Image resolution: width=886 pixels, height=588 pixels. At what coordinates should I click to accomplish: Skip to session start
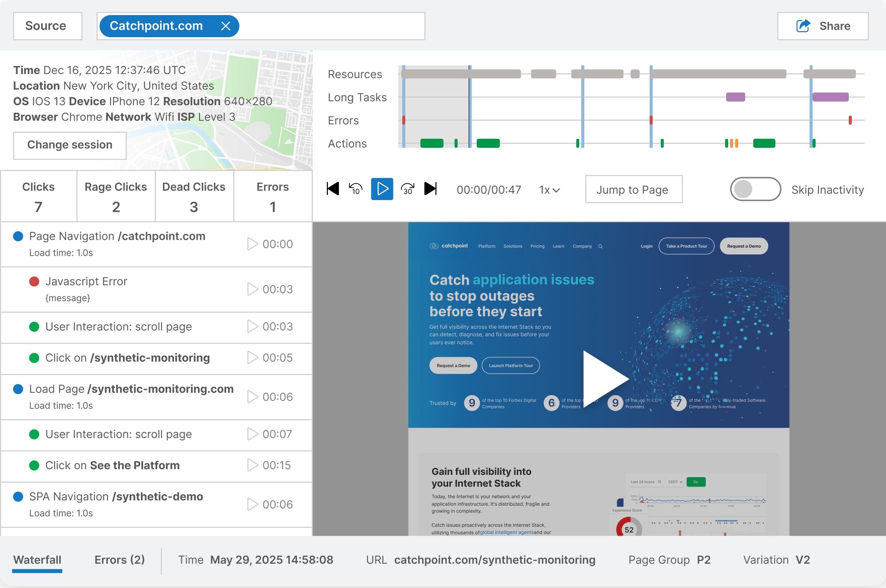tap(333, 189)
